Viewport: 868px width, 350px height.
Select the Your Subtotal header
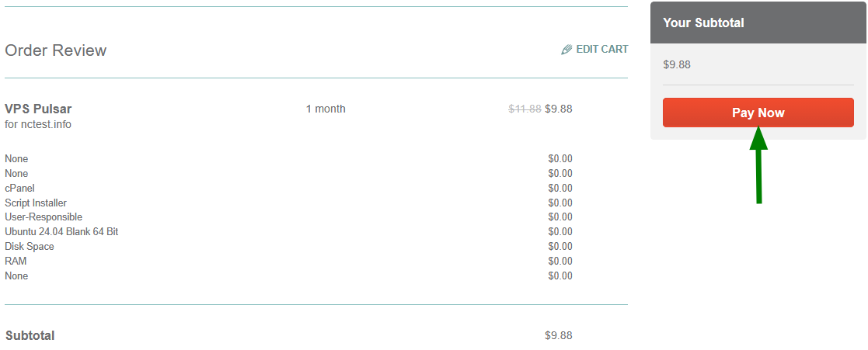click(703, 23)
